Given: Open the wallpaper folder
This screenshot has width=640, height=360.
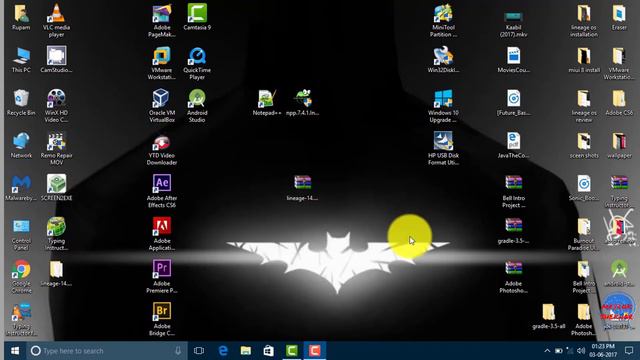Looking at the screenshot, I should pos(619,145).
